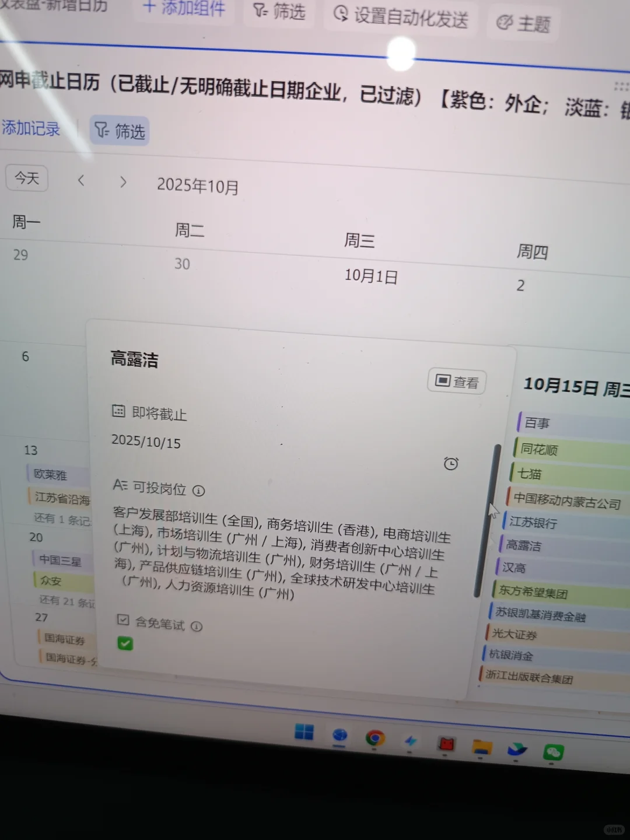Open the first 国海证券 event on the 27th

click(67, 639)
